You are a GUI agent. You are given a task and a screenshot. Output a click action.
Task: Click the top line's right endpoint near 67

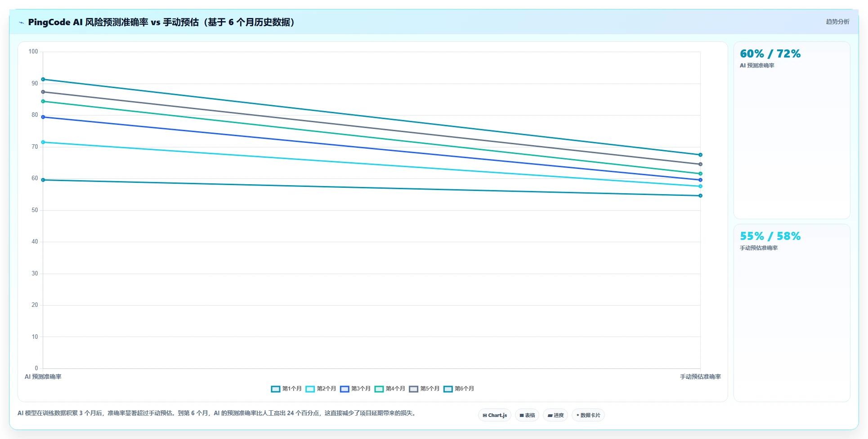coord(700,155)
